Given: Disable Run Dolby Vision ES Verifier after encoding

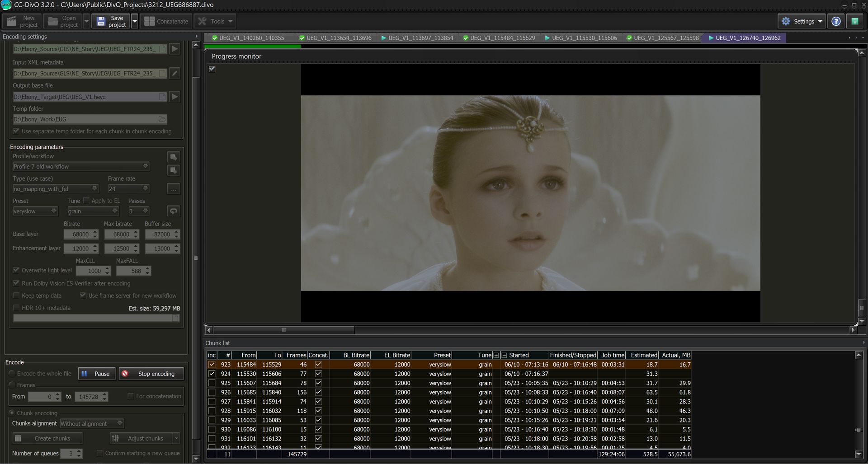Looking at the screenshot, I should pyautogui.click(x=16, y=283).
